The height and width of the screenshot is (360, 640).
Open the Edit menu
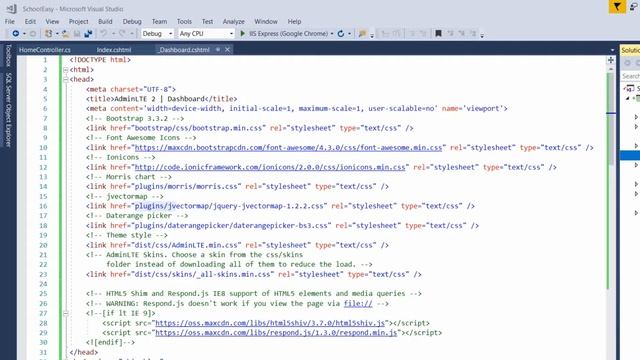click(x=30, y=21)
